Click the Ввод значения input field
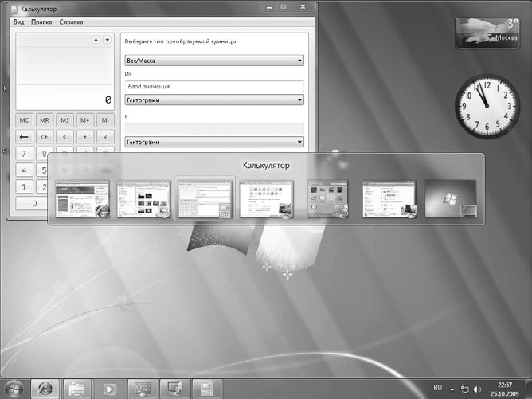 214,86
